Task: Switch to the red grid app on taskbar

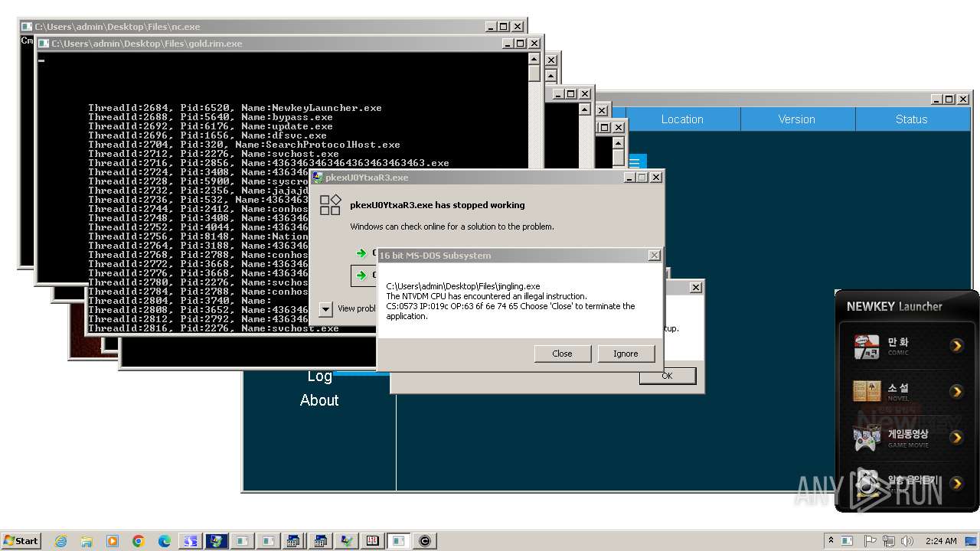Action: coord(373,541)
